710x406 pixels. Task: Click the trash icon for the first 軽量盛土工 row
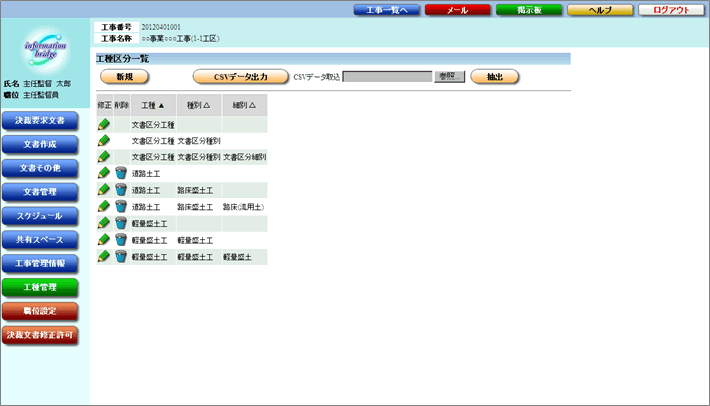coord(120,223)
